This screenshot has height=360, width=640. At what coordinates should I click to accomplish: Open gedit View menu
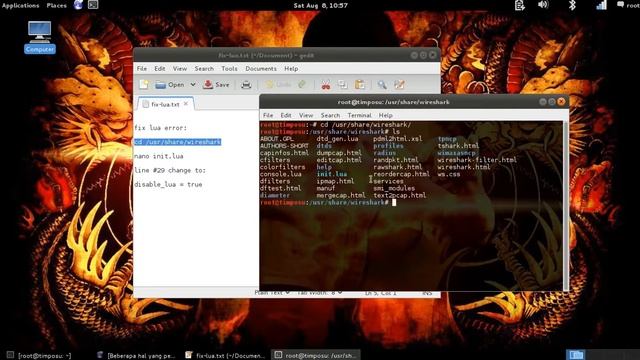click(180, 69)
